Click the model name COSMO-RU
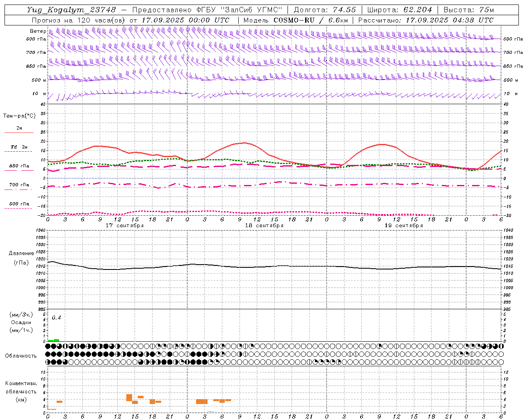 (294, 20)
